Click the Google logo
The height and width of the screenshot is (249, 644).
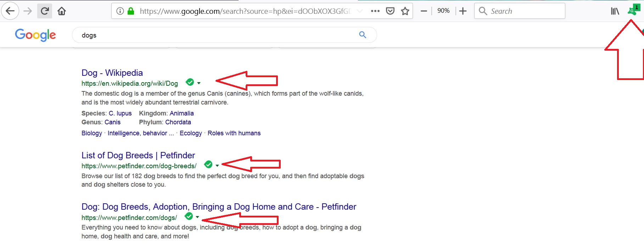35,35
